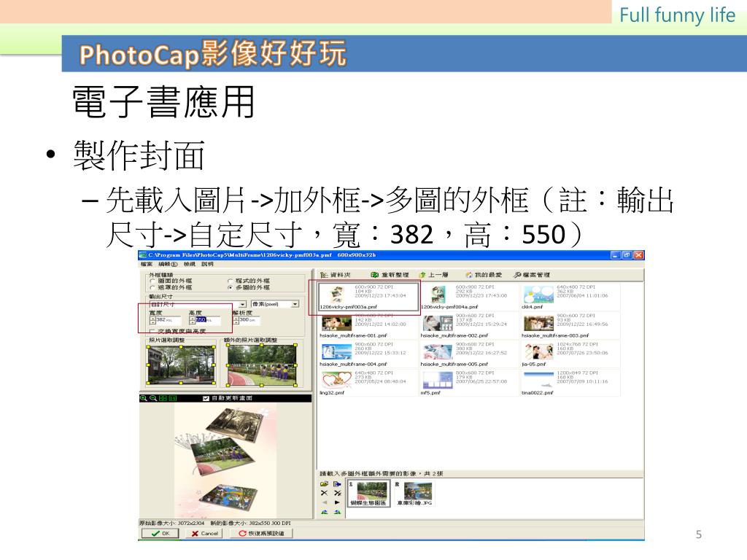This screenshot has width=747, height=560.
Task: Select 遮罩的外框 radio button
Action: pos(153,287)
